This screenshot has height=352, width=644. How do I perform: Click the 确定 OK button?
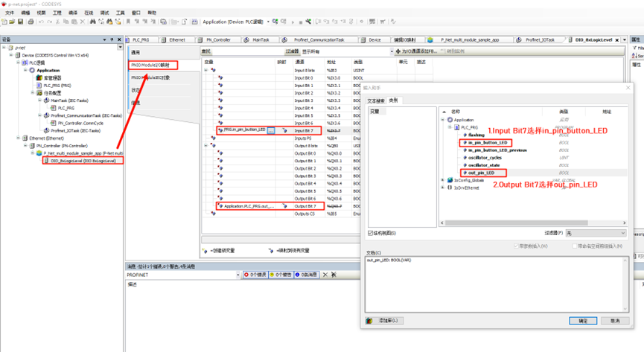(582, 321)
